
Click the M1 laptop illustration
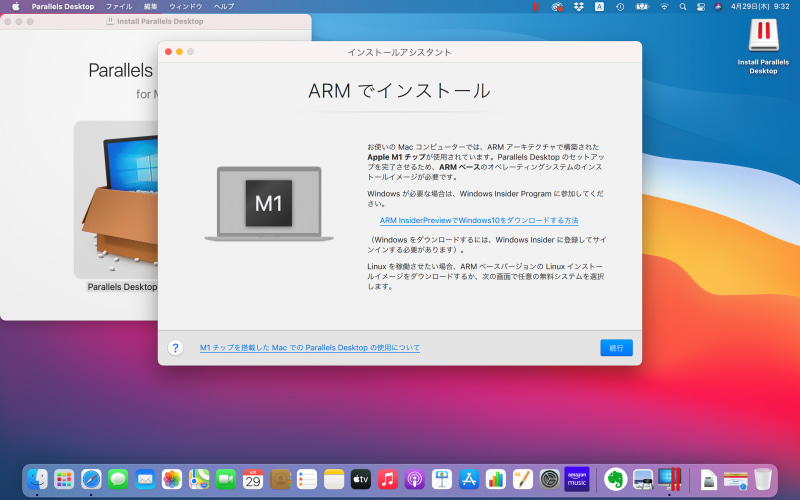(269, 203)
